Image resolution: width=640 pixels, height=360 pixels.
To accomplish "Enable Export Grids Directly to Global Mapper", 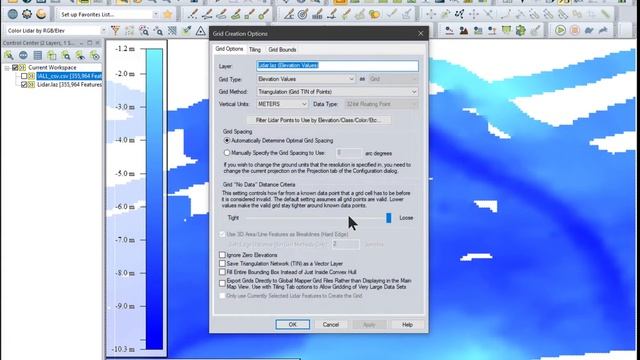I will coord(222,283).
